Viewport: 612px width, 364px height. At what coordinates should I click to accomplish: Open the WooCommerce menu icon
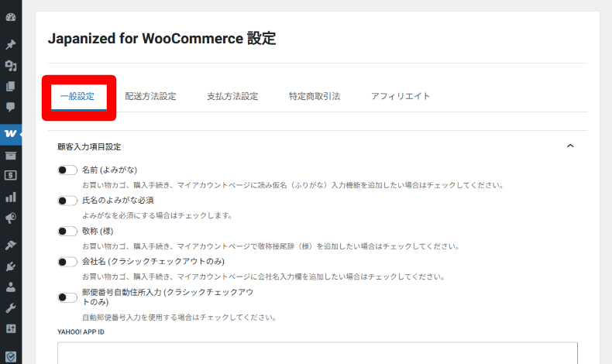coord(11,134)
